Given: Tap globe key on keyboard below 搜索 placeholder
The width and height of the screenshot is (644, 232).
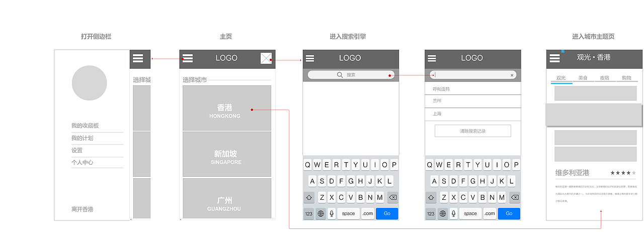Looking at the screenshot, I should (x=321, y=213).
